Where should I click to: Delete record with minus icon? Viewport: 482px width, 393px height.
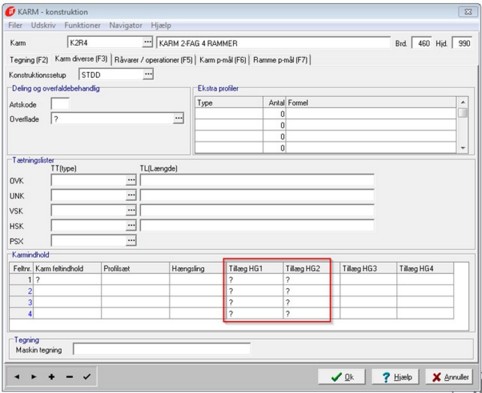[x=69, y=377]
